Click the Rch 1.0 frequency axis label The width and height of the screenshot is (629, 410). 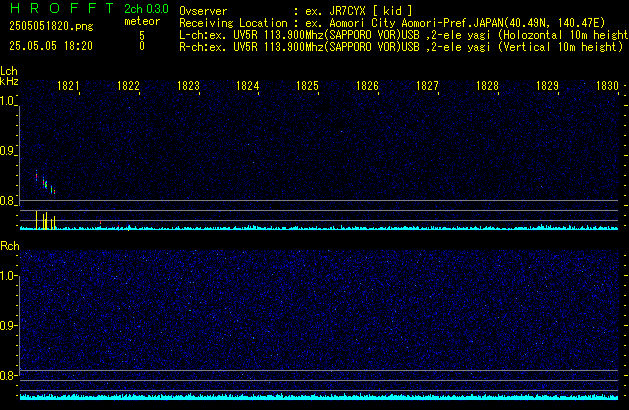coord(8,276)
